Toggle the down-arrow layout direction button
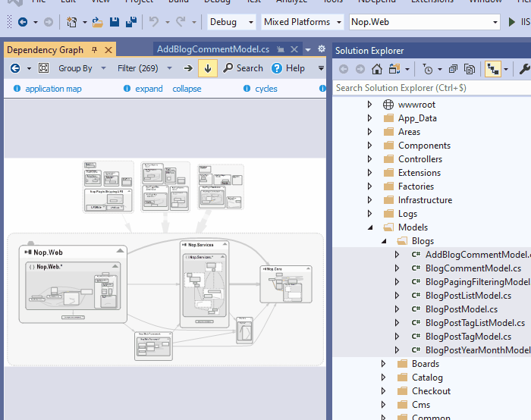 pos(208,68)
